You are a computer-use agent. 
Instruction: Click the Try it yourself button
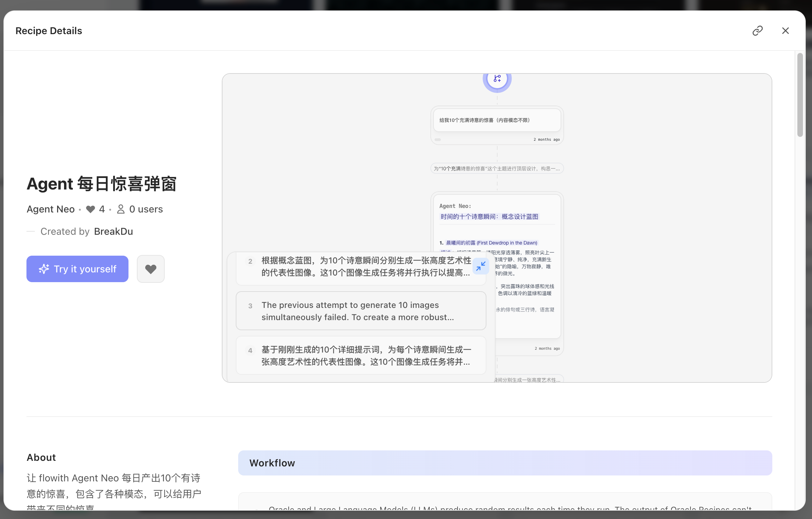pyautogui.click(x=77, y=269)
